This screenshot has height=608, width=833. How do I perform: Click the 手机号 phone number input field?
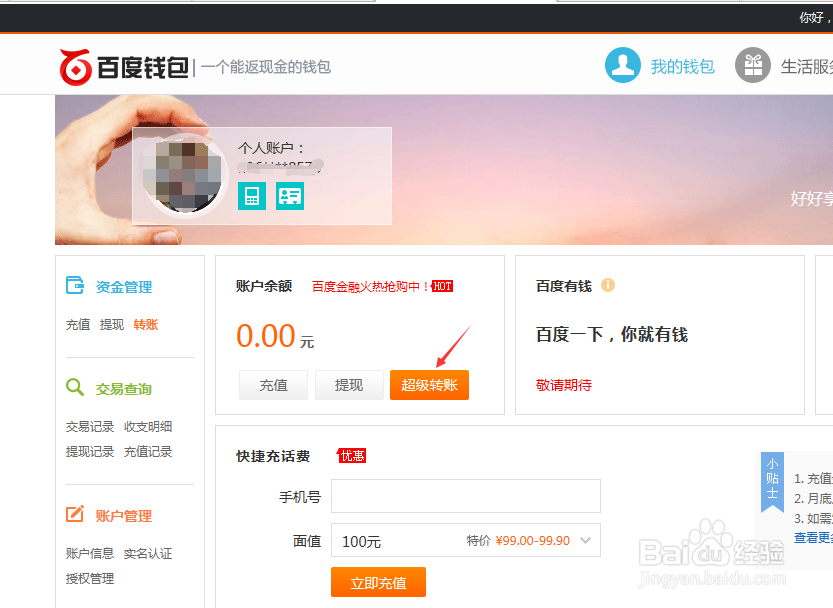(x=465, y=496)
